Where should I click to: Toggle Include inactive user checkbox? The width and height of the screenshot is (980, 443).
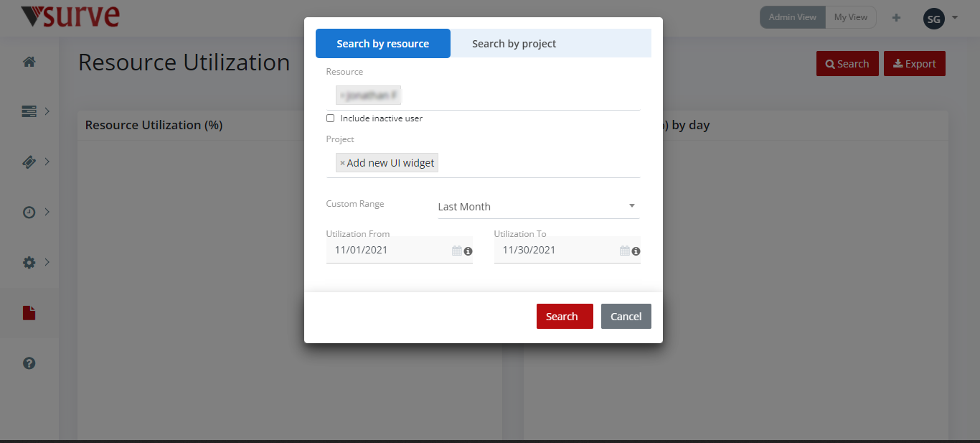(x=331, y=118)
